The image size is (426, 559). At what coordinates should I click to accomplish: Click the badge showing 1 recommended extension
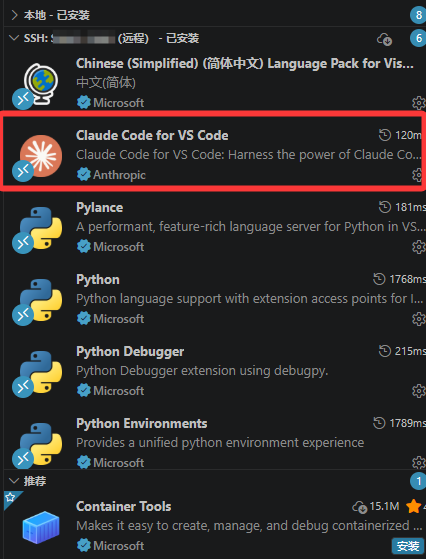pyautogui.click(x=418, y=481)
